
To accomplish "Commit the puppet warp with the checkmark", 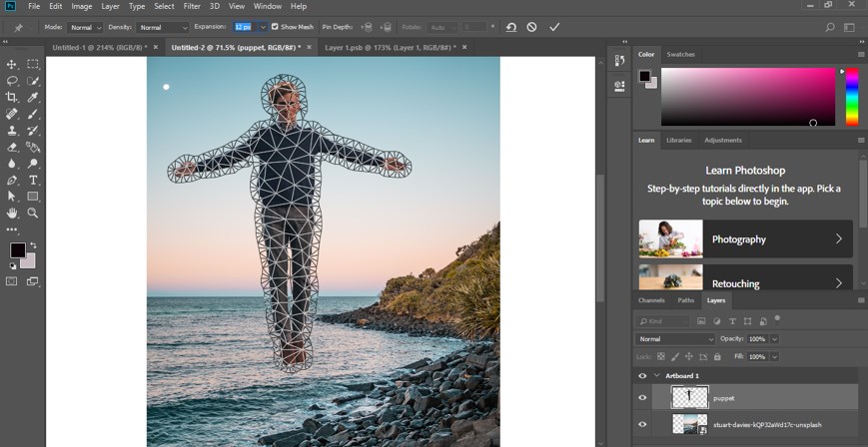I will (554, 27).
